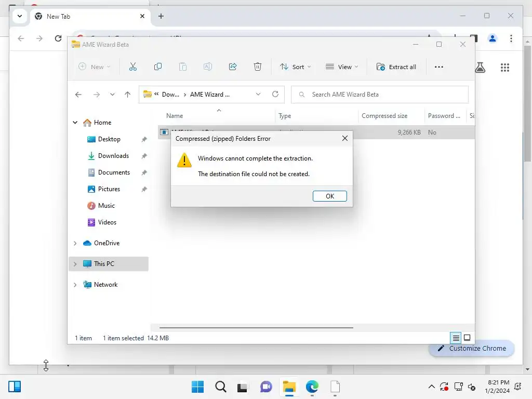The height and width of the screenshot is (399, 532).
Task: Open a new Chrome tab
Action: click(161, 16)
